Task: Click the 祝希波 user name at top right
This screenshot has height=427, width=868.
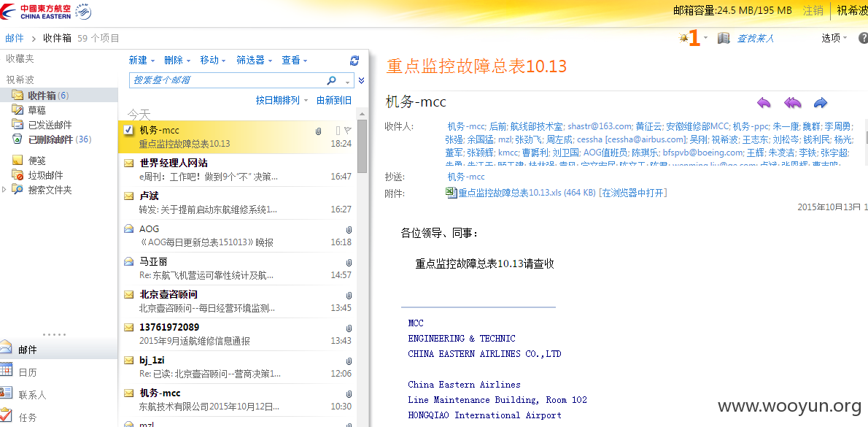Action: point(852,10)
